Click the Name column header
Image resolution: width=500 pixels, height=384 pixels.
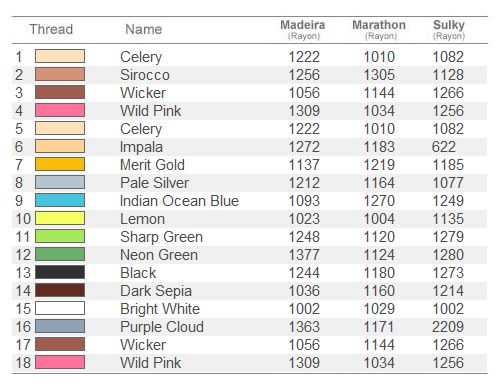[x=144, y=29]
